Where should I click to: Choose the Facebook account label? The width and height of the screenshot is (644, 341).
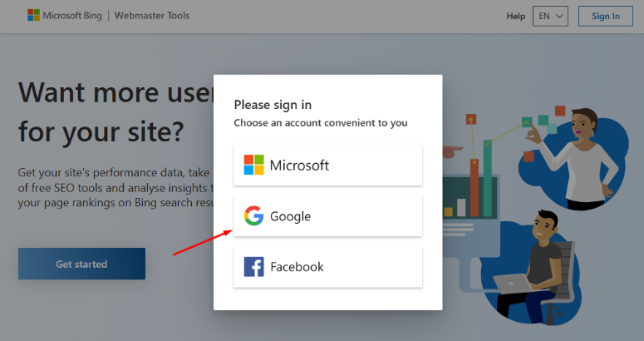297,267
